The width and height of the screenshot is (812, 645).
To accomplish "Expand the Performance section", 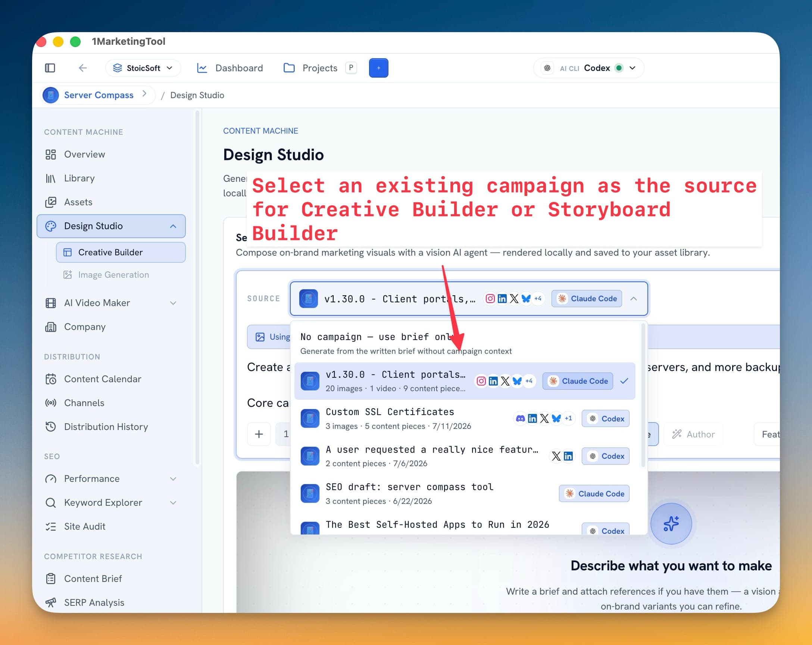I will pos(173,479).
